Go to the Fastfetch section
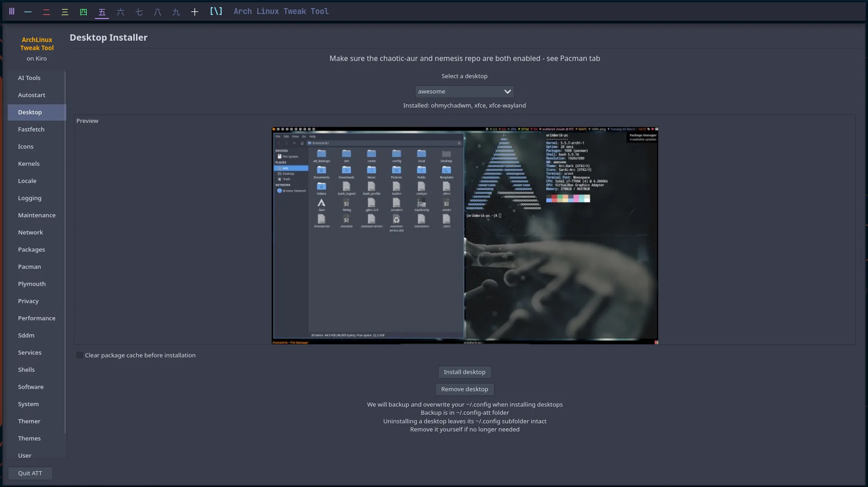Image resolution: width=868 pixels, height=487 pixels. (x=37, y=129)
